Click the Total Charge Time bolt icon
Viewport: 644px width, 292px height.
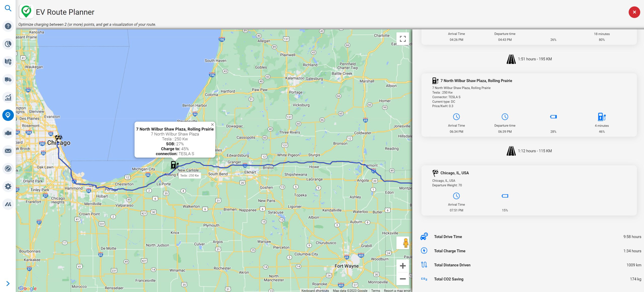(x=424, y=250)
